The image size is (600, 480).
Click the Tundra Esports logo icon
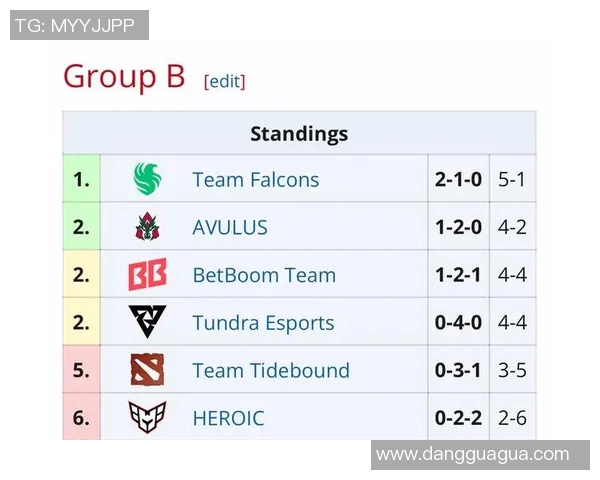click(x=147, y=322)
